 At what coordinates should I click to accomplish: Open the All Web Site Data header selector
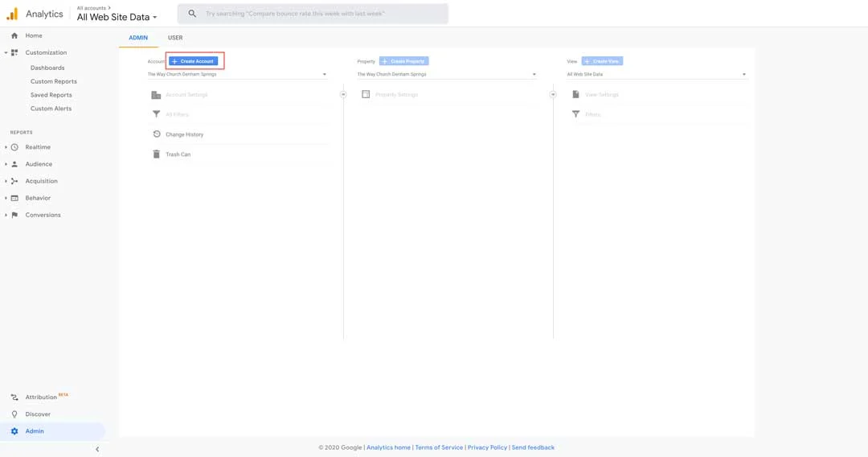click(117, 17)
